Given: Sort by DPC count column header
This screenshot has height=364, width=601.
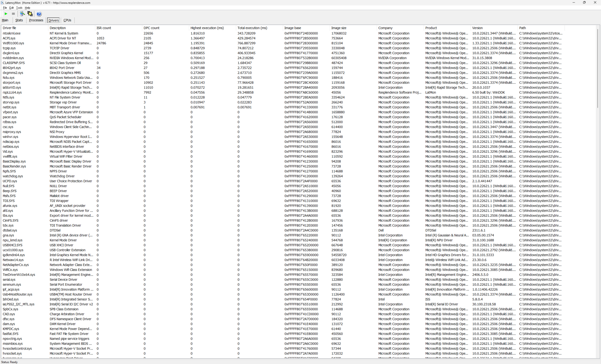Looking at the screenshot, I should (152, 28).
